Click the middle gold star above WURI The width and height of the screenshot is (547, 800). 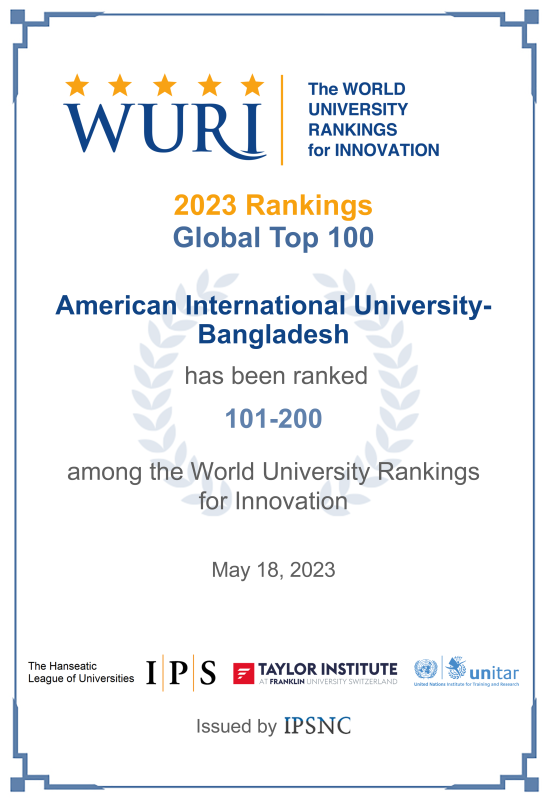pyautogui.click(x=164, y=85)
